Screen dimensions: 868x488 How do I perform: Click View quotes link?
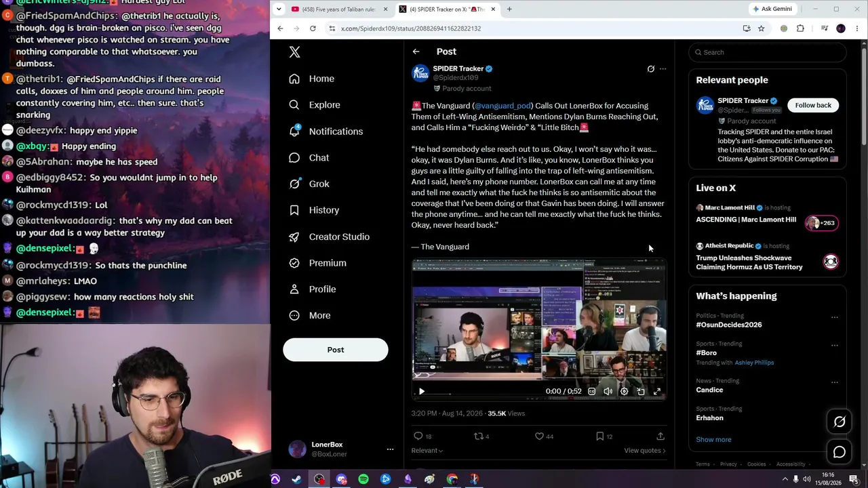click(645, 451)
